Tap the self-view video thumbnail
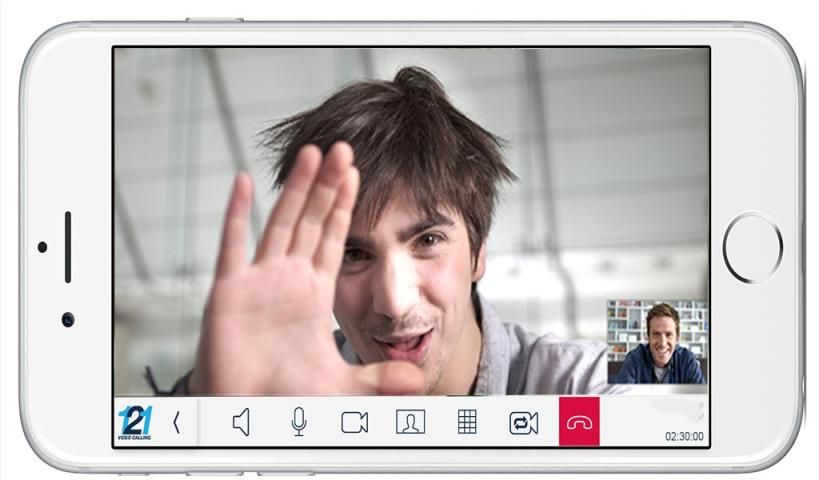The image size is (819, 480). coord(656,342)
